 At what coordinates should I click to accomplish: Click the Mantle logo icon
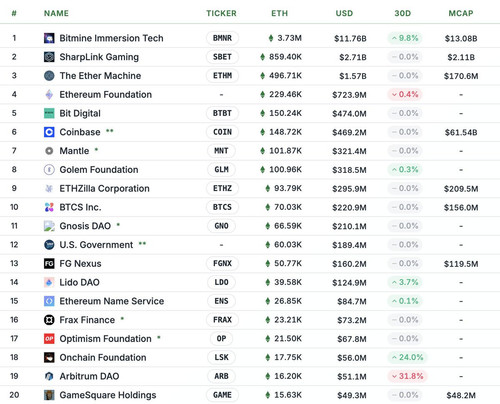click(49, 151)
